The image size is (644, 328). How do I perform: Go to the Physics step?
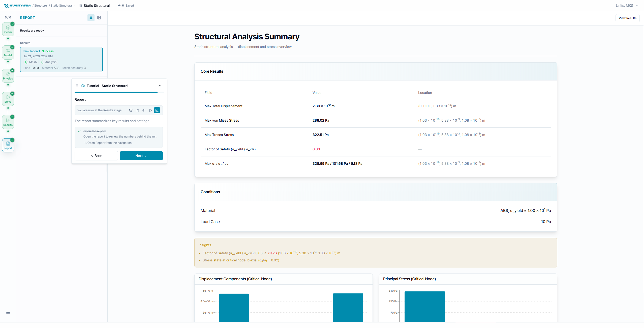8,76
